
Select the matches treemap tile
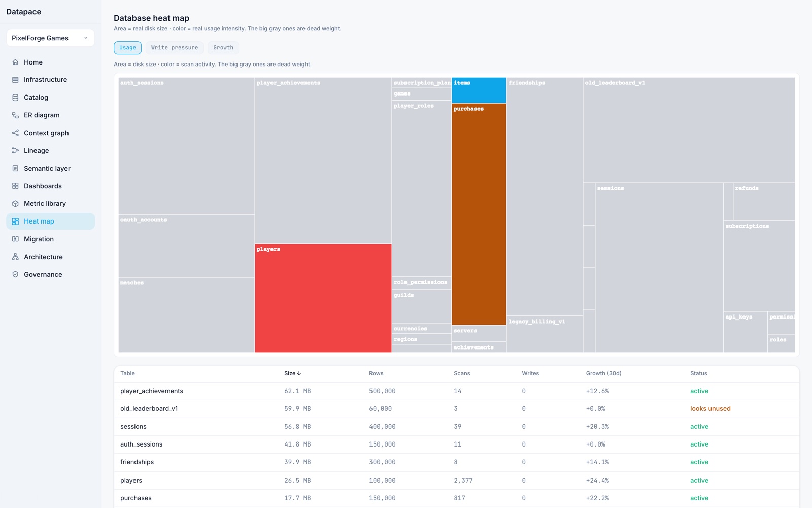[186, 315]
